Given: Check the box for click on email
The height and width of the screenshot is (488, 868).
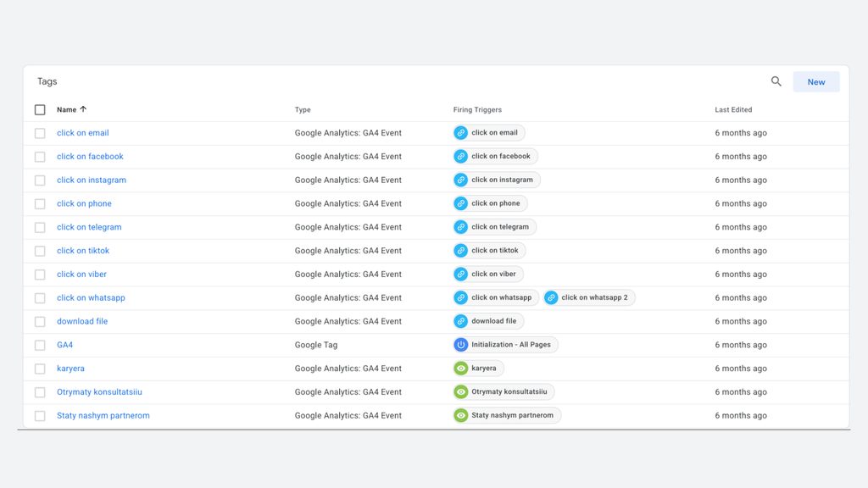Looking at the screenshot, I should (40, 133).
